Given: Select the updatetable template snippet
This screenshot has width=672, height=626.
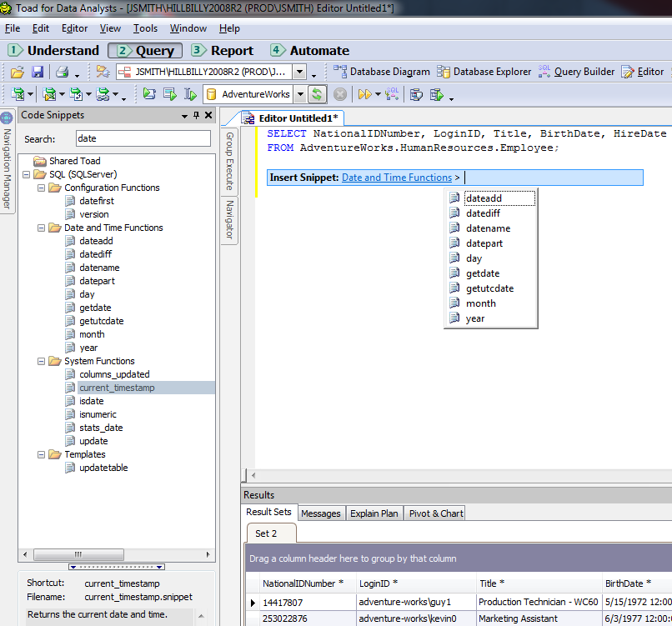Looking at the screenshot, I should (x=103, y=468).
